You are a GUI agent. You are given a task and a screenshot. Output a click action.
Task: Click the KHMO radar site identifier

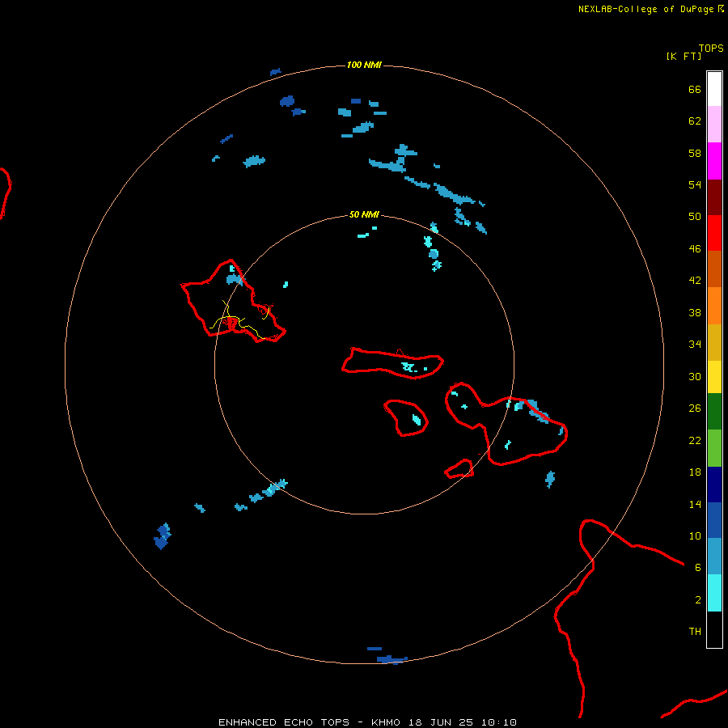click(x=385, y=722)
